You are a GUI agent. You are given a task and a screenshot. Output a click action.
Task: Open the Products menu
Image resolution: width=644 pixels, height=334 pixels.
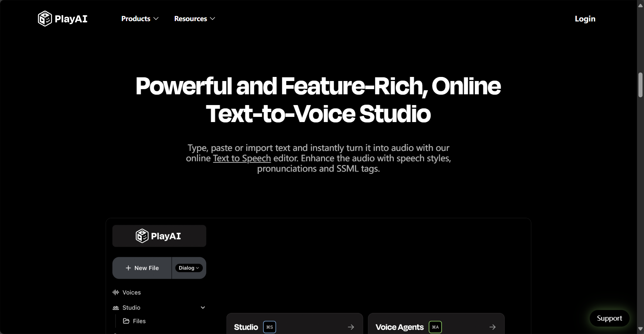click(140, 18)
